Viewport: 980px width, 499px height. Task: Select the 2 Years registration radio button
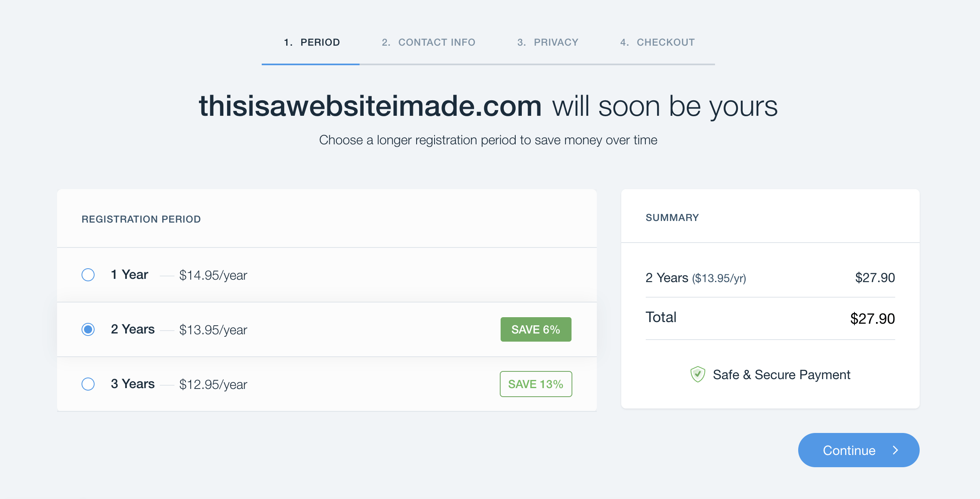pyautogui.click(x=88, y=329)
